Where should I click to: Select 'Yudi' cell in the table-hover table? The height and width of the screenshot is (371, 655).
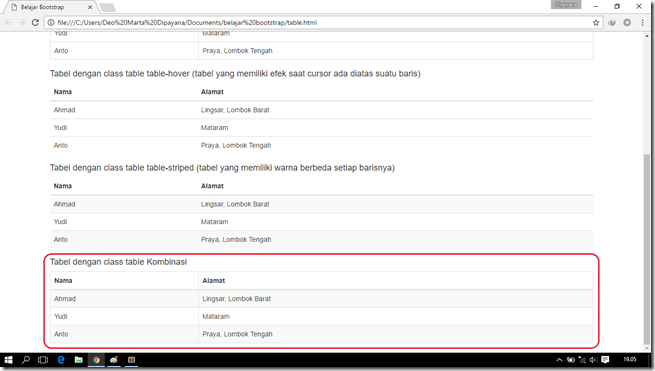coord(60,128)
